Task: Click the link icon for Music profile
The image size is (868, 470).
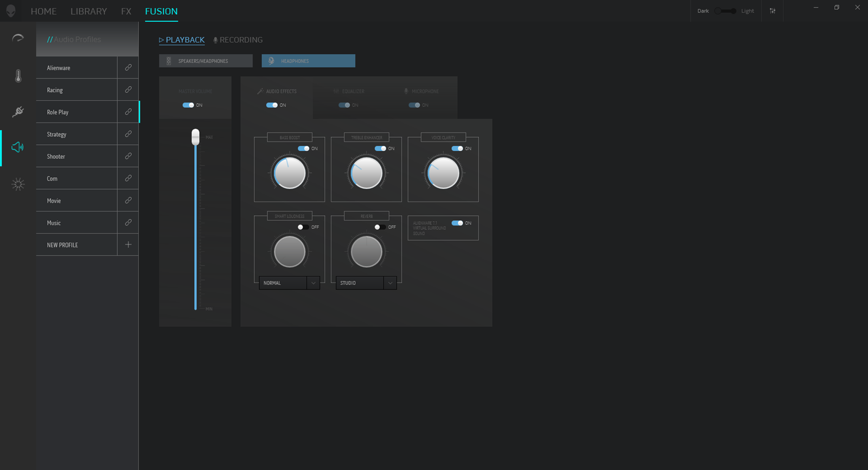Action: point(128,222)
